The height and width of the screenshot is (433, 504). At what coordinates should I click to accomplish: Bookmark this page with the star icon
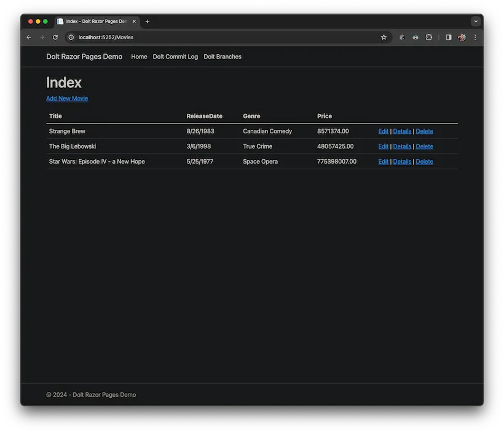pos(384,38)
